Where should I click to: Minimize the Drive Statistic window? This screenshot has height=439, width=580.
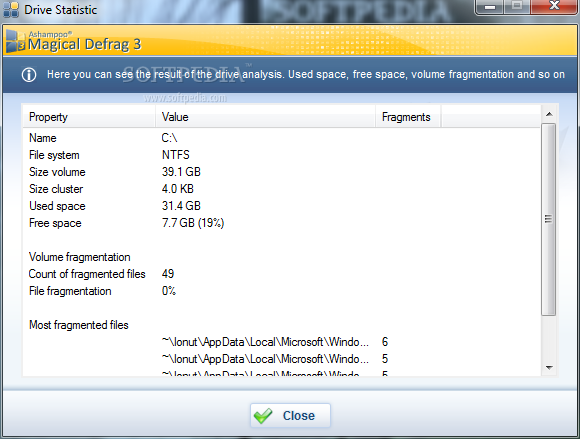click(x=490, y=7)
